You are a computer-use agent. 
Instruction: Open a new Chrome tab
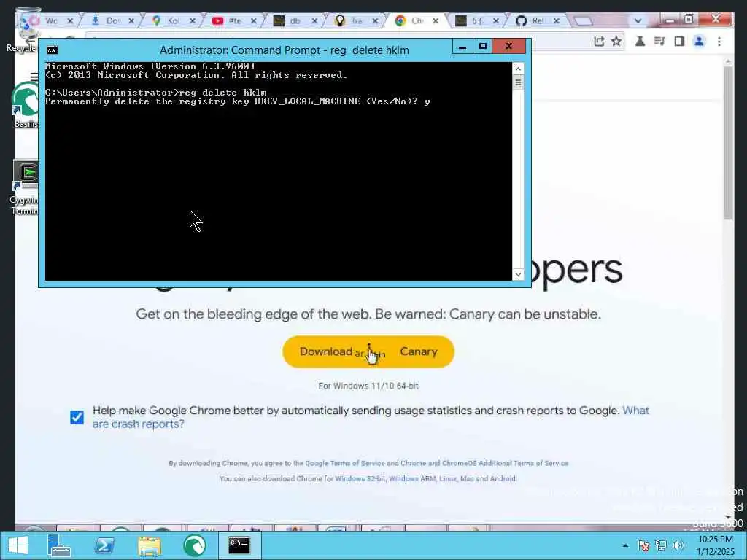583,21
